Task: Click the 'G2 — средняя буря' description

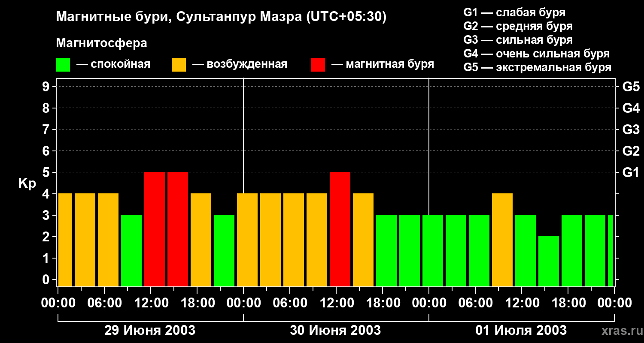Action: pyautogui.click(x=518, y=26)
